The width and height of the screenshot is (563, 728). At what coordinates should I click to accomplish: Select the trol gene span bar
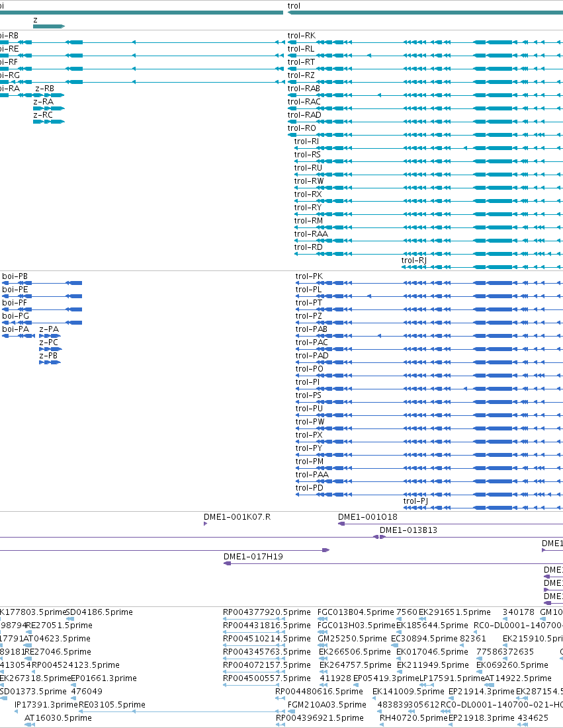pos(425,13)
